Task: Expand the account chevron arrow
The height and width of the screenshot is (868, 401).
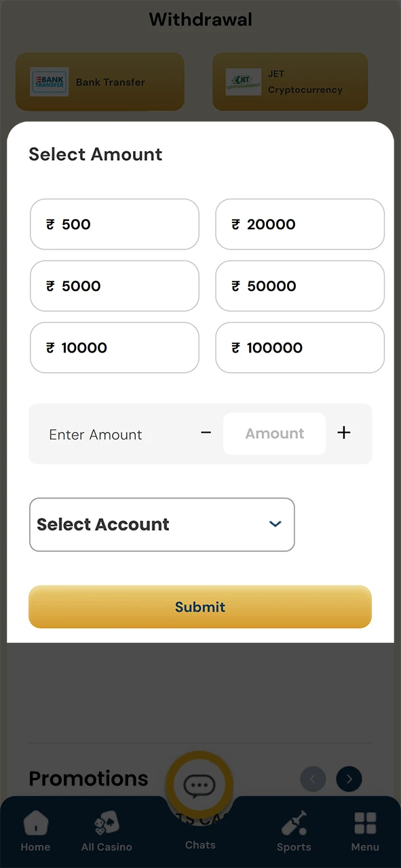Action: tap(275, 524)
